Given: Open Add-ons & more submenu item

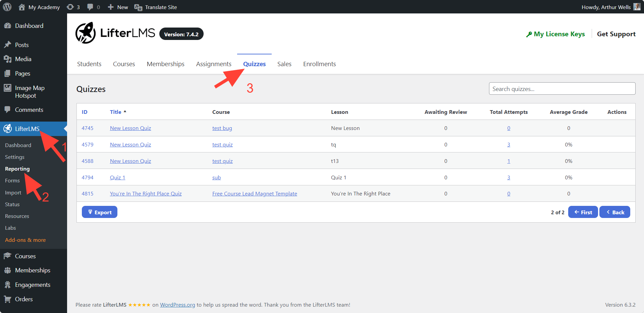Looking at the screenshot, I should 25,240.
